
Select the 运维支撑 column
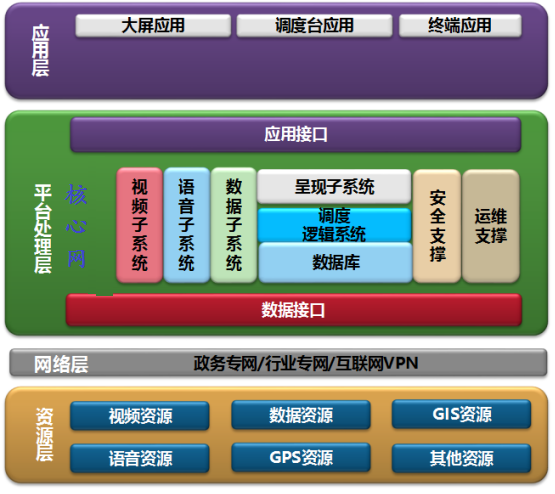tap(491, 226)
